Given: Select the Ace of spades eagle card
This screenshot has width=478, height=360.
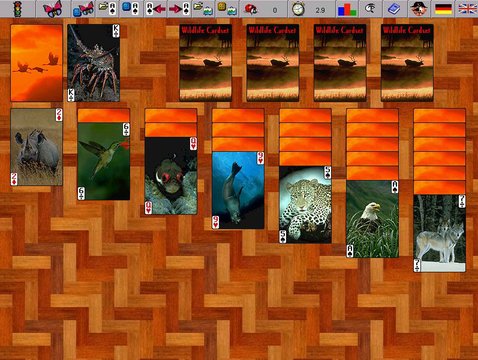Looking at the screenshot, I should (x=373, y=219).
